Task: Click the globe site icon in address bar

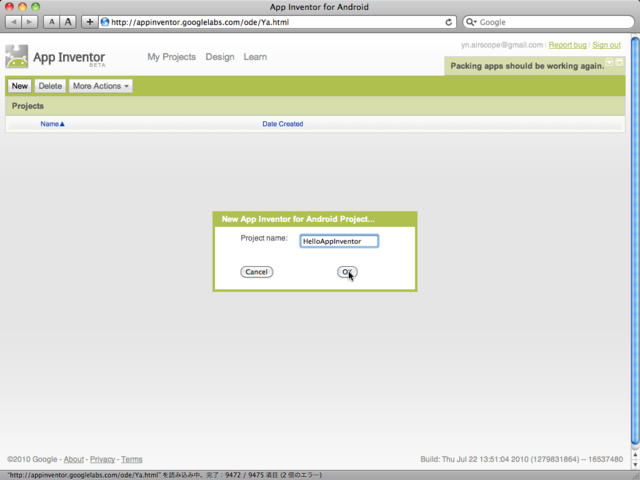Action: tap(105, 22)
